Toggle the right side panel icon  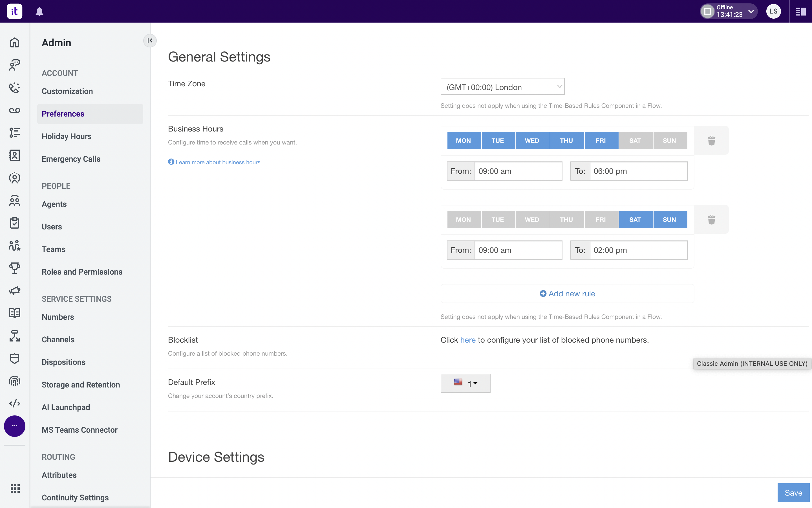click(800, 11)
